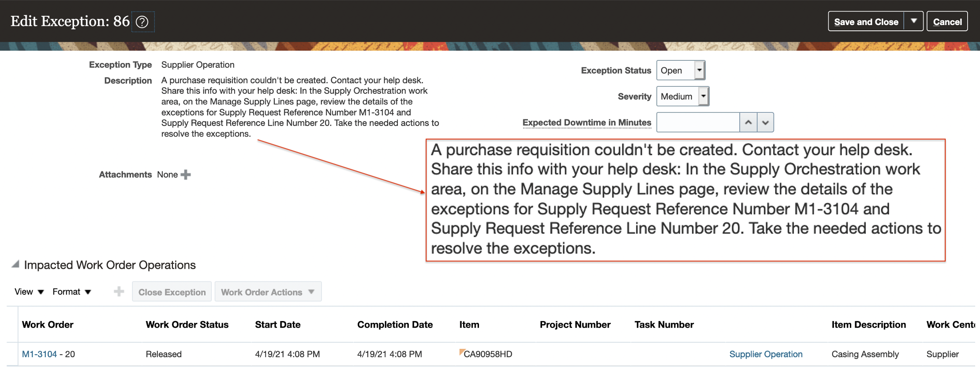Open the Supplier Operation link
This screenshot has width=980, height=370.
pyautogui.click(x=766, y=354)
